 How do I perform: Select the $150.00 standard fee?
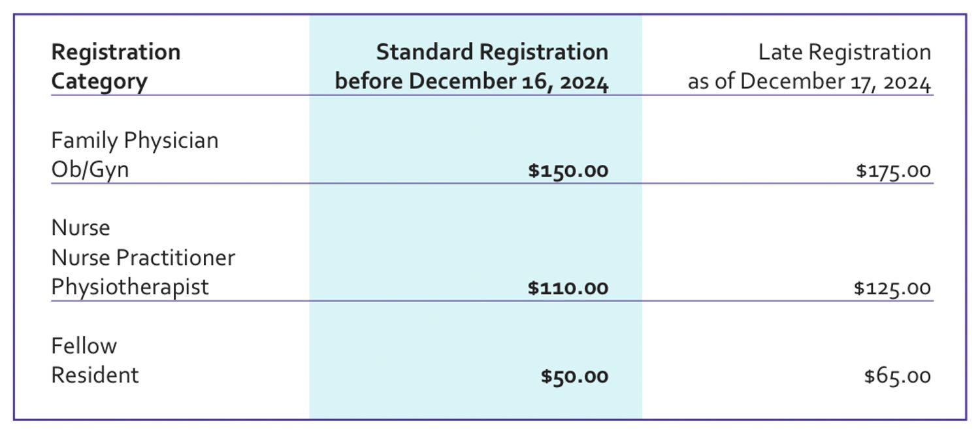[x=568, y=171]
